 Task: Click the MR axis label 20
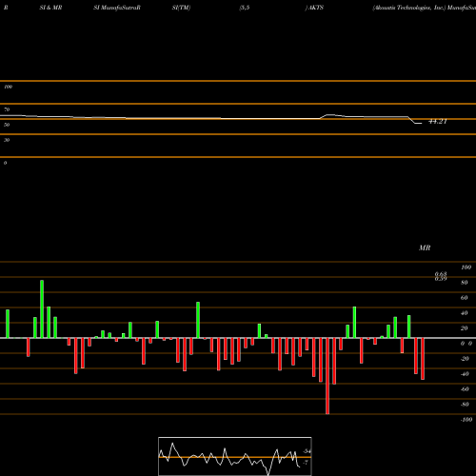point(465,328)
